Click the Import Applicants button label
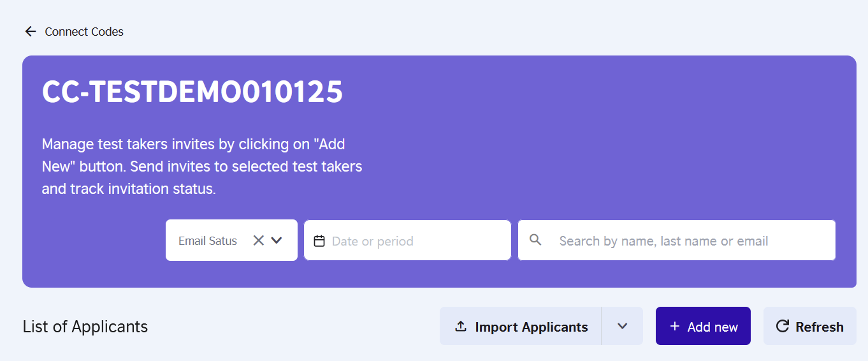868x361 pixels. (532, 327)
